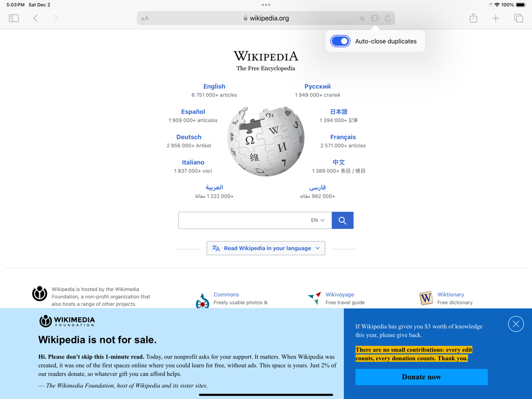
Task: Open 日本語 Wikipedia
Action: (x=338, y=112)
